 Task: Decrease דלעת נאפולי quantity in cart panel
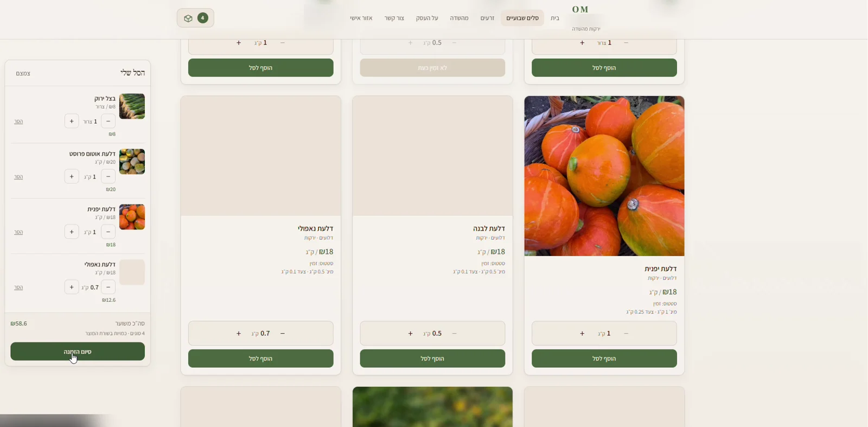click(x=108, y=287)
